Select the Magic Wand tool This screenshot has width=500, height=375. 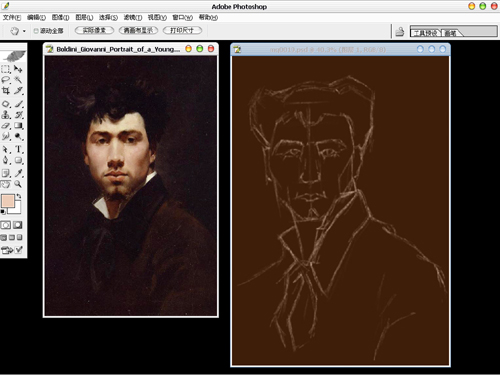coord(18,80)
